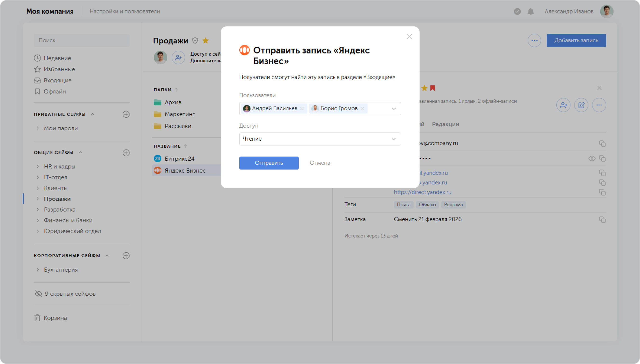Screen dimensions: 640x364
Task: Expand the IT-отдел safe
Action: coord(38,177)
